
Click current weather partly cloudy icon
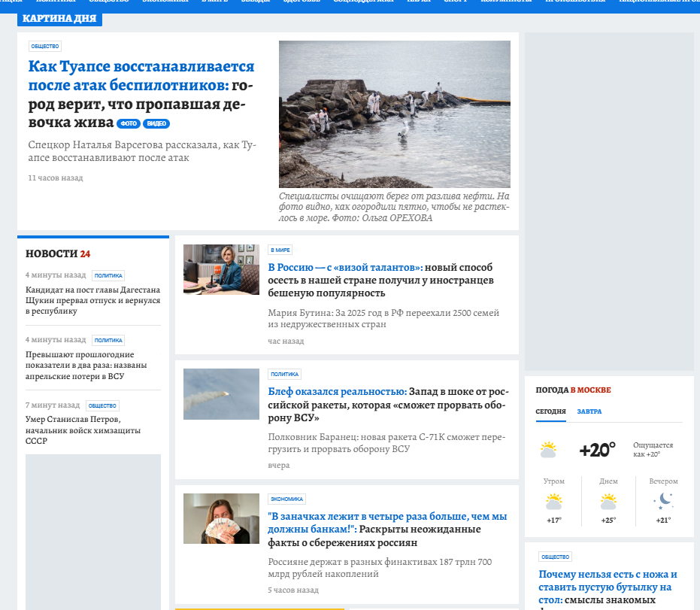[x=548, y=450]
